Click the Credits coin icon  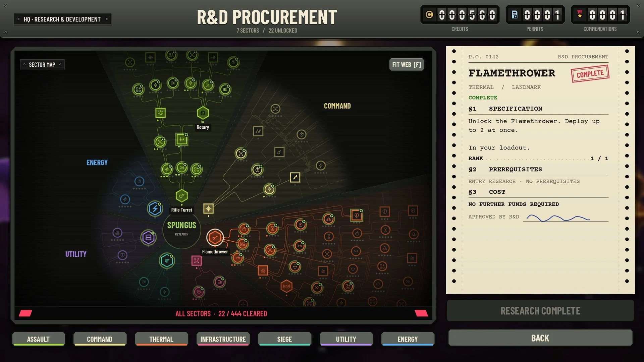429,15
